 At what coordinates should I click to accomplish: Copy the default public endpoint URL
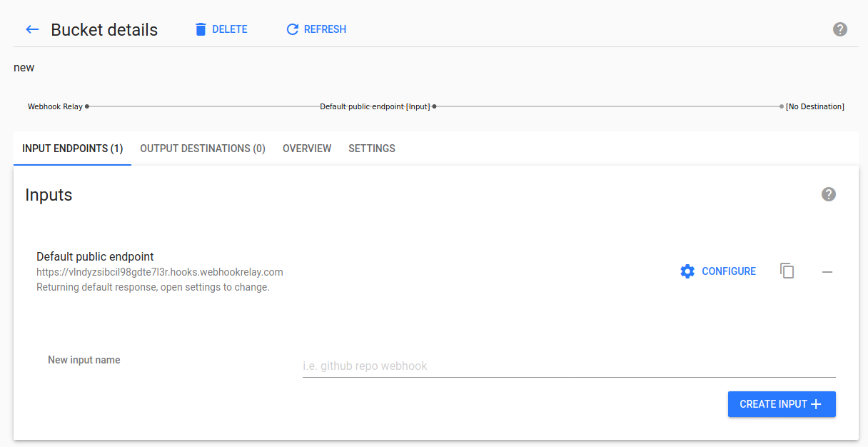click(787, 271)
